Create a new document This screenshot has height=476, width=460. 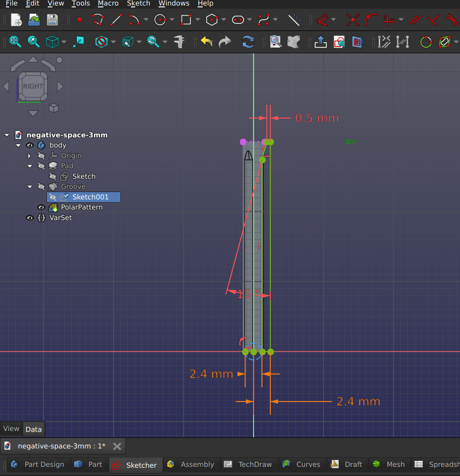[x=16, y=20]
